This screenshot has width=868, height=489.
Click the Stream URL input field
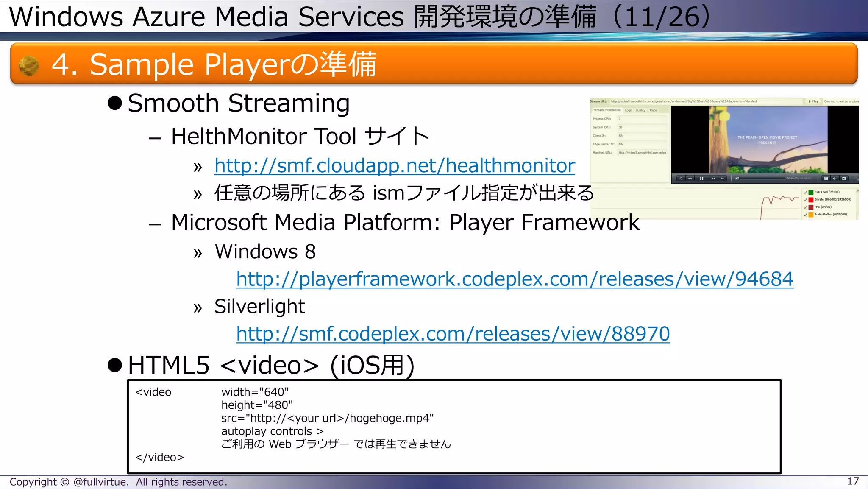pos(706,101)
